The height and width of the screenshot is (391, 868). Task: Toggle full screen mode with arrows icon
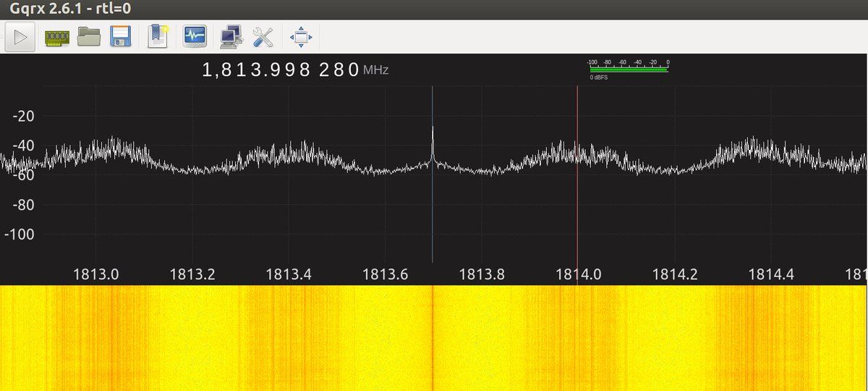300,36
